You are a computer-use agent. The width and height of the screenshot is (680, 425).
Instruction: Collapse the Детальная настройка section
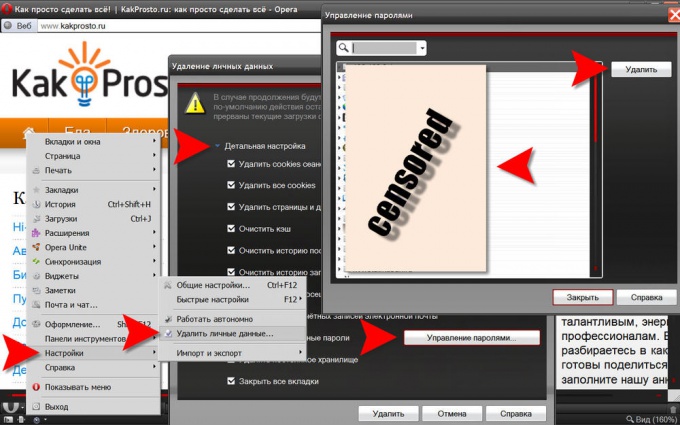pos(218,146)
